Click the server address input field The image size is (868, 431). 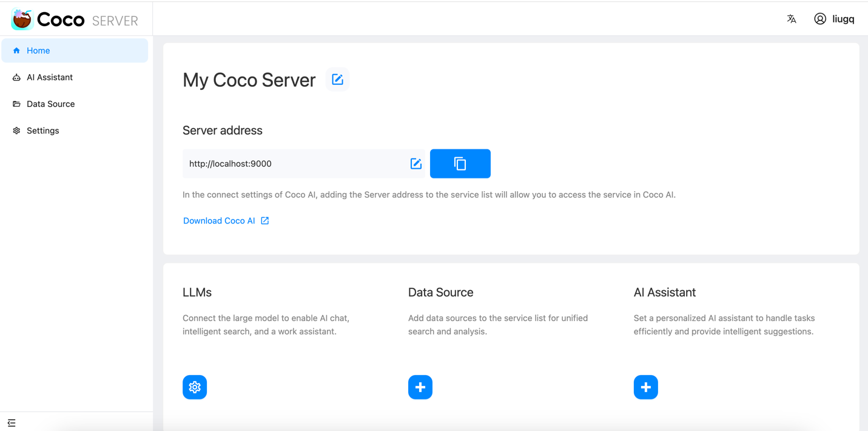pyautogui.click(x=291, y=163)
